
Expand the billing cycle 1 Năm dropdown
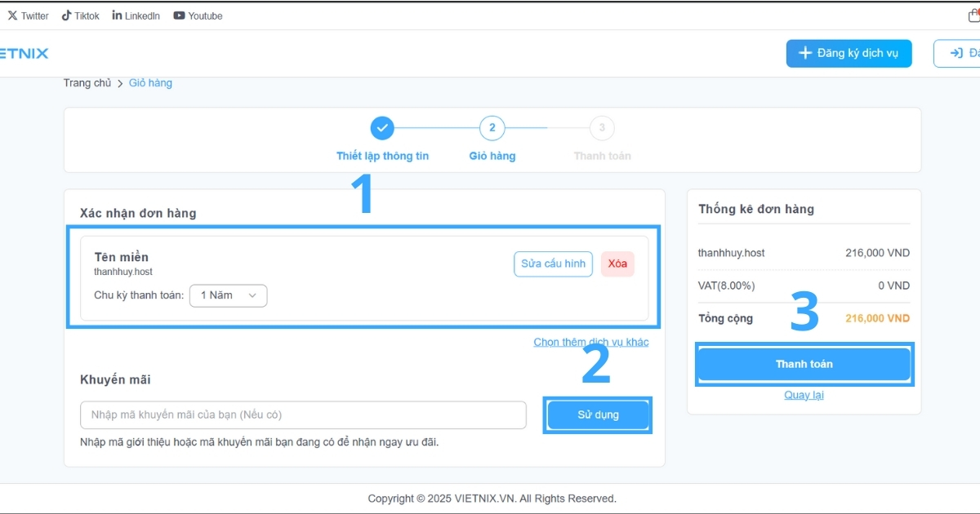(228, 295)
